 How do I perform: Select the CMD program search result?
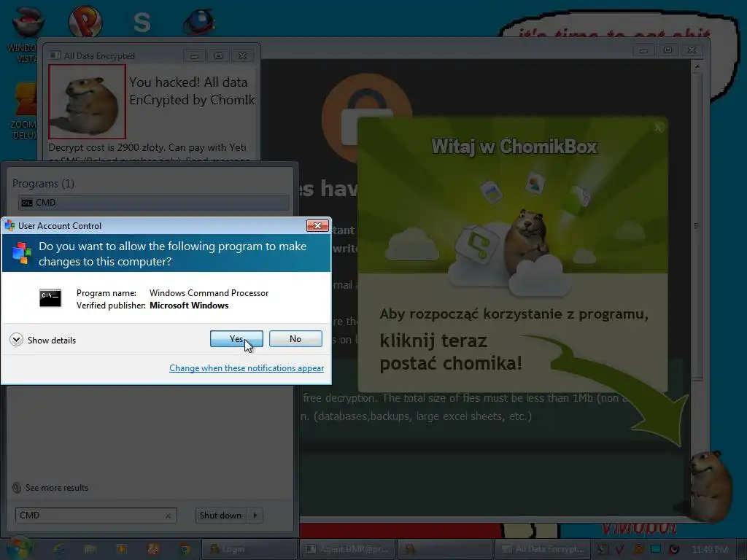[x=153, y=203]
